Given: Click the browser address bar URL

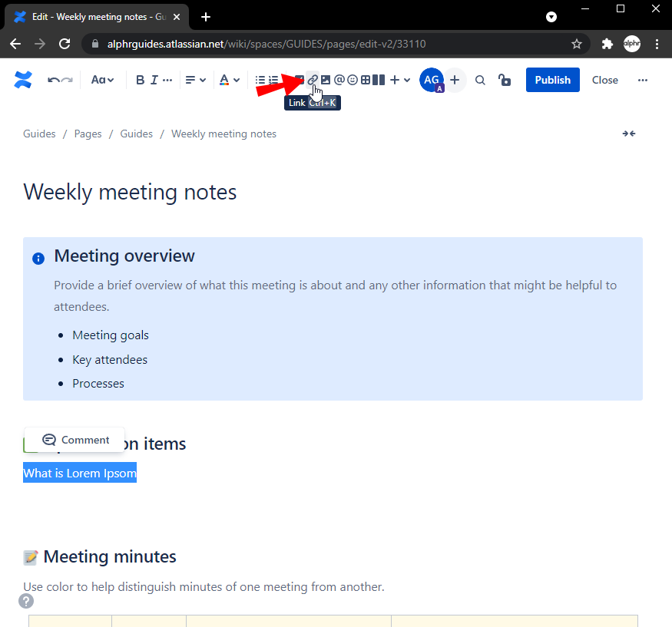Looking at the screenshot, I should (266, 44).
